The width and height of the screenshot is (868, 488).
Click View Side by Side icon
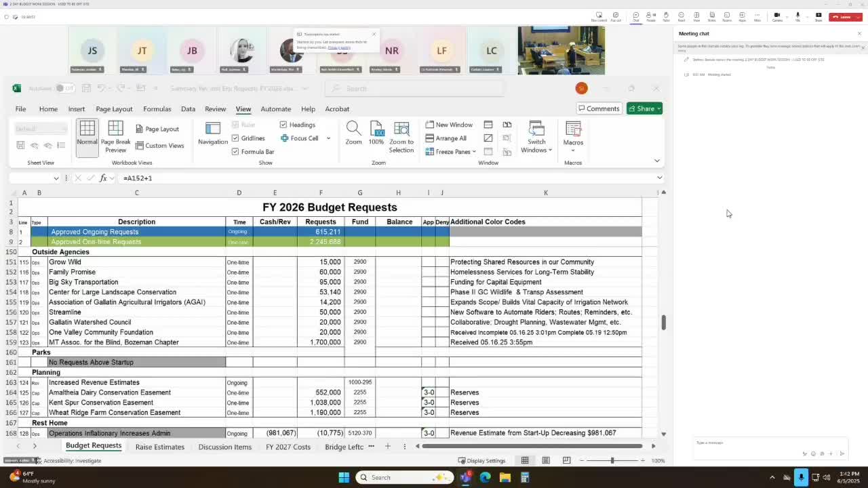pyautogui.click(x=507, y=125)
